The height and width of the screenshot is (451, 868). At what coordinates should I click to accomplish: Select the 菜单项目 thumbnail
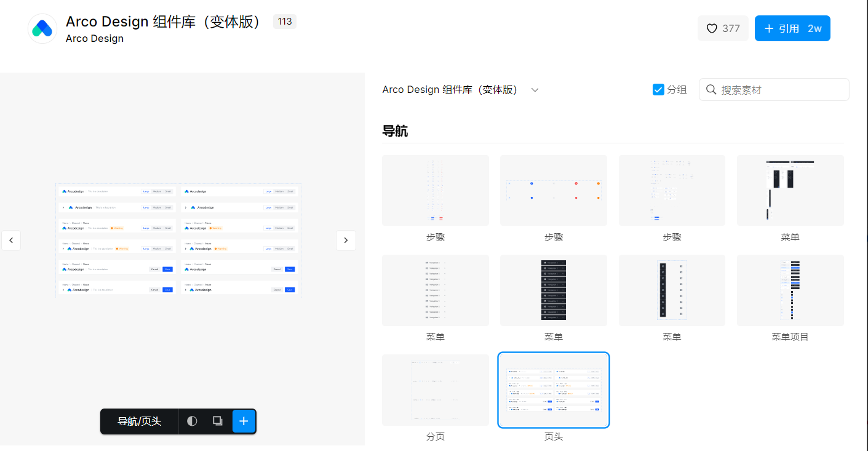coord(790,290)
